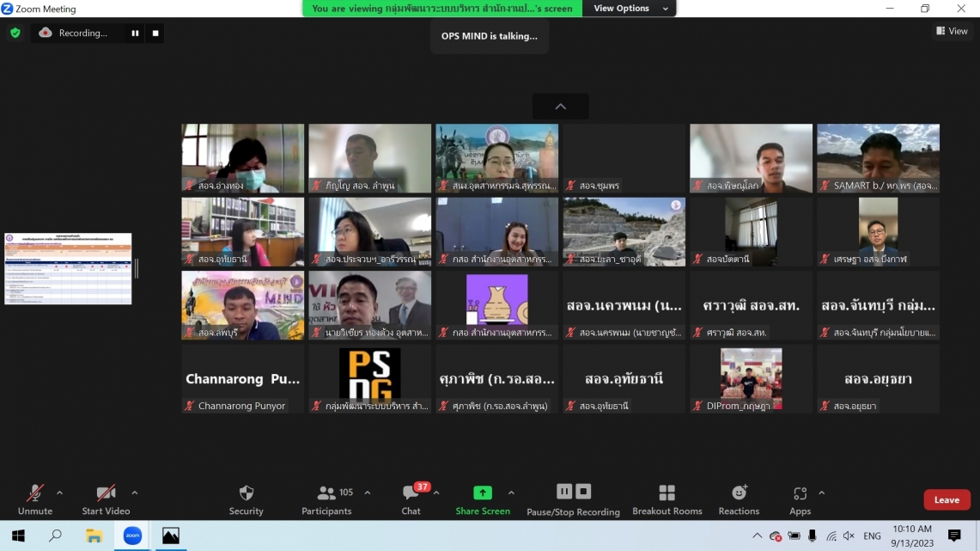Click the Unmute microphone icon
This screenshot has width=980, height=551.
pyautogui.click(x=35, y=493)
